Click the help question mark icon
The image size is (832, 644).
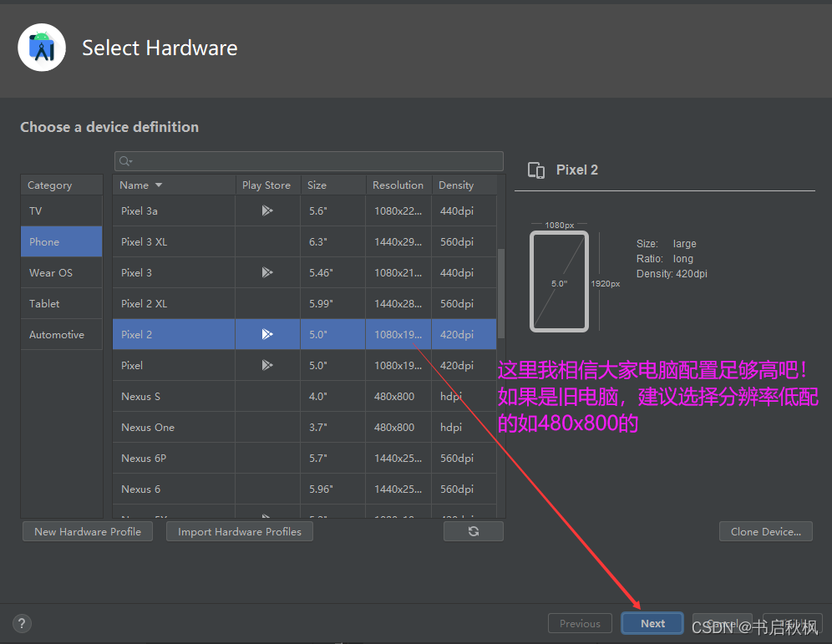pyautogui.click(x=22, y=623)
